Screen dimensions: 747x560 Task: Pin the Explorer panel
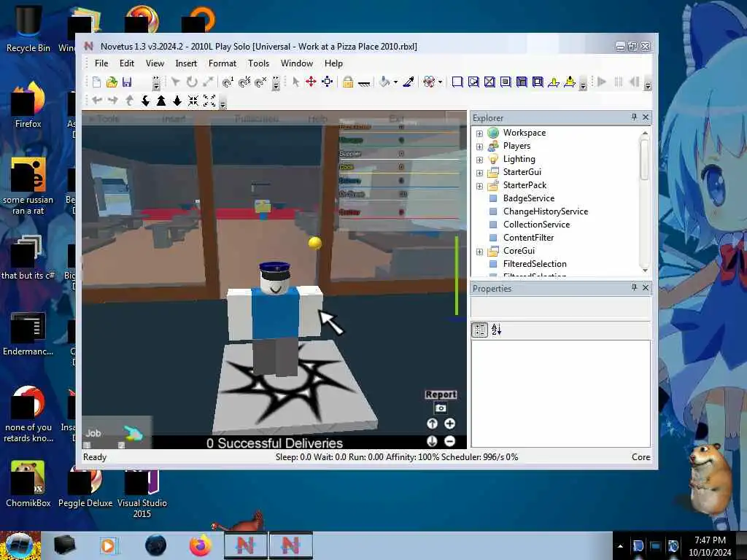tap(634, 117)
